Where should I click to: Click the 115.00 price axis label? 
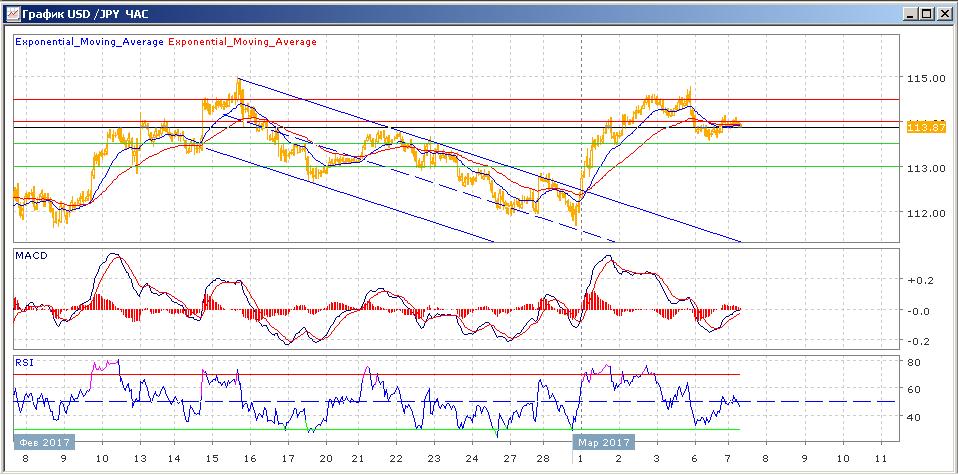(924, 78)
